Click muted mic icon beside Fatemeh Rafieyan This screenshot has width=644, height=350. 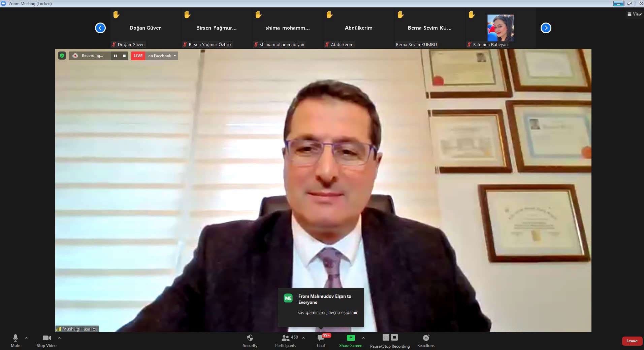pos(469,44)
